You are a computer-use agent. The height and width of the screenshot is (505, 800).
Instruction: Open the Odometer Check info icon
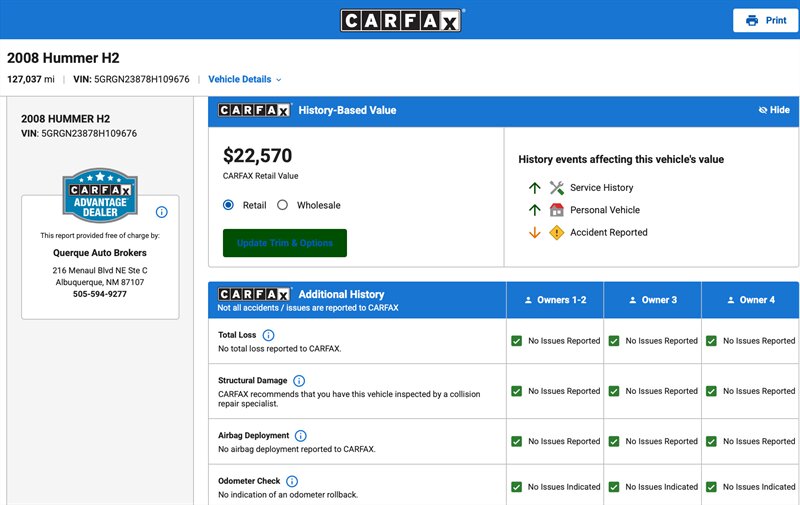[x=292, y=481]
